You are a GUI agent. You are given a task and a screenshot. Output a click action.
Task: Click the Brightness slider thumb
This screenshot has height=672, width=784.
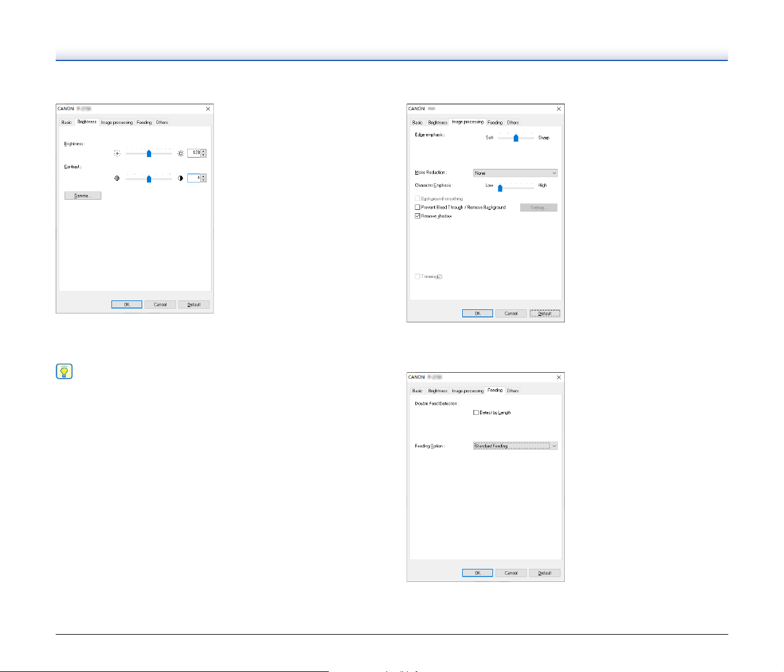click(149, 153)
